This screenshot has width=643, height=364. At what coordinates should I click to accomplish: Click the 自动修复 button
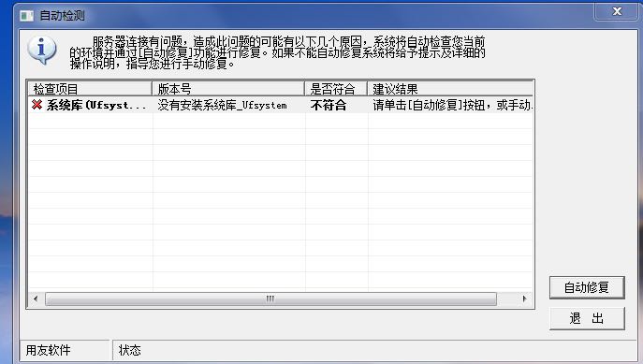587,287
